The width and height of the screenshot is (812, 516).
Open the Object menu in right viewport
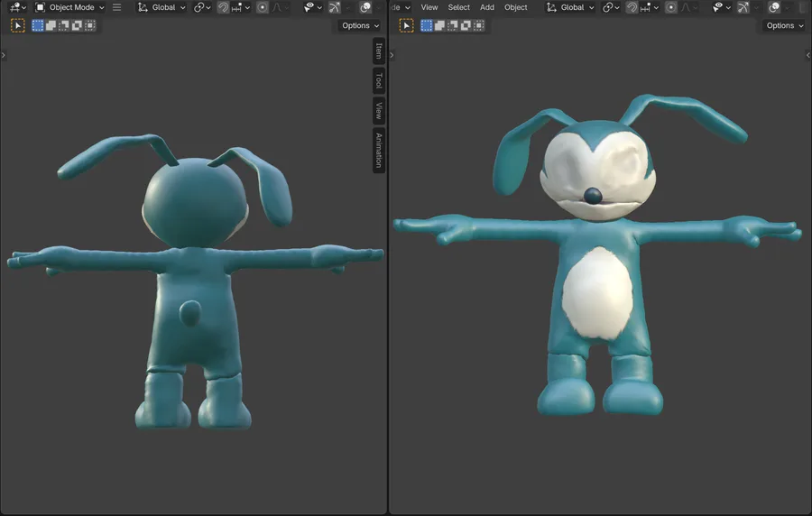coord(516,7)
